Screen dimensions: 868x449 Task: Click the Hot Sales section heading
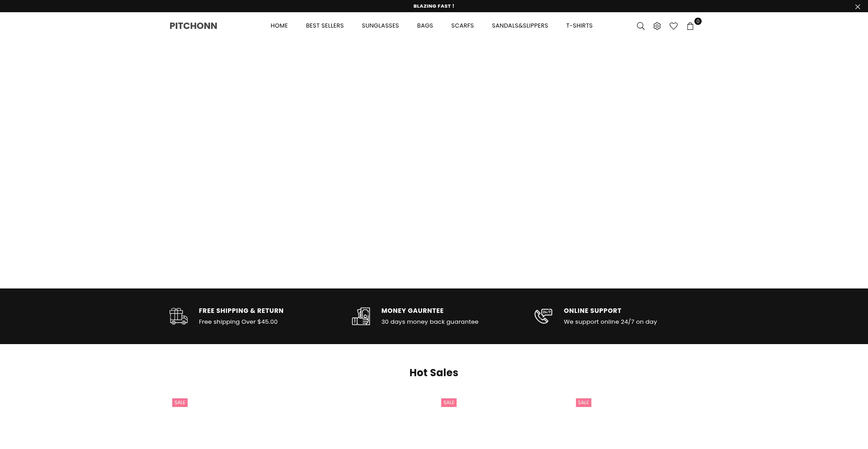(434, 373)
